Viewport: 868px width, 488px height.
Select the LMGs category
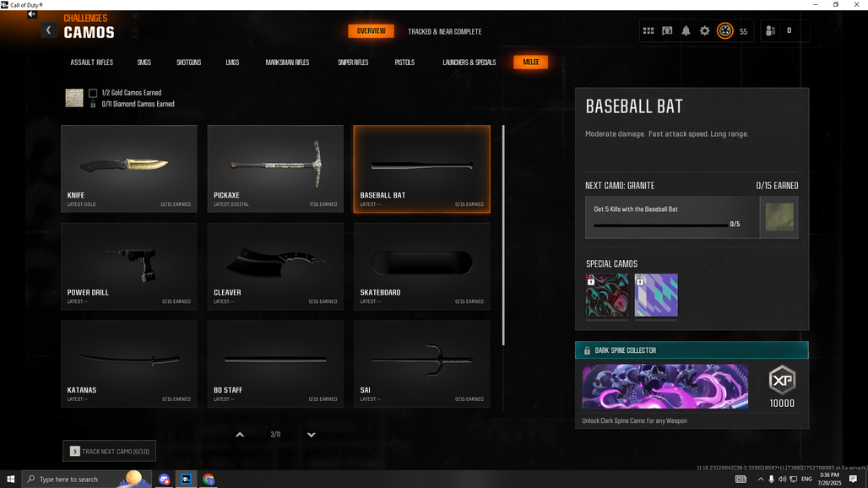[232, 62]
